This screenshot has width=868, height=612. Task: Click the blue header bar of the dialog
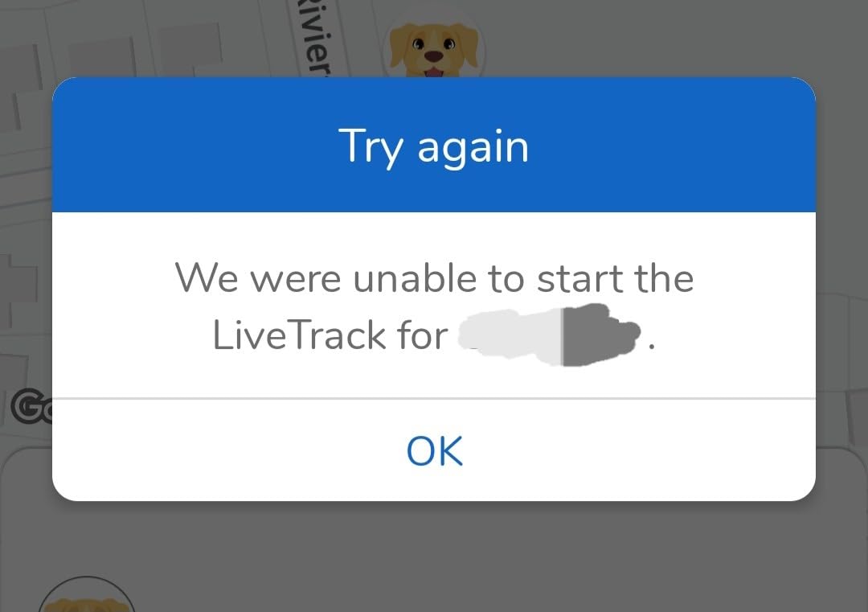pos(434,145)
